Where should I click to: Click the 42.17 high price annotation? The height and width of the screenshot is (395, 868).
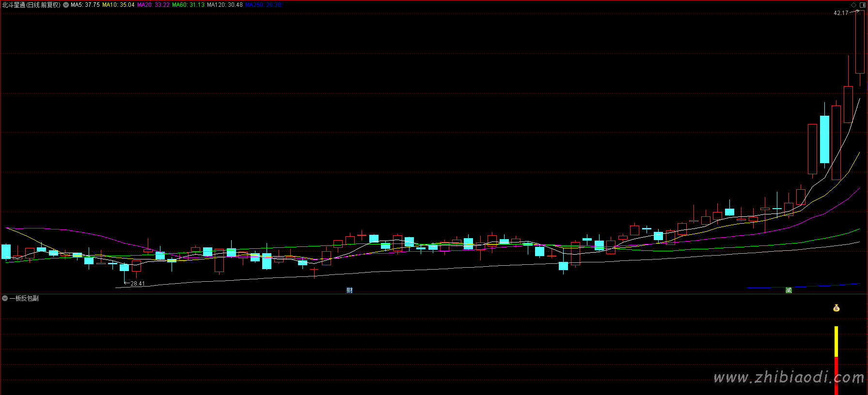coord(841,13)
